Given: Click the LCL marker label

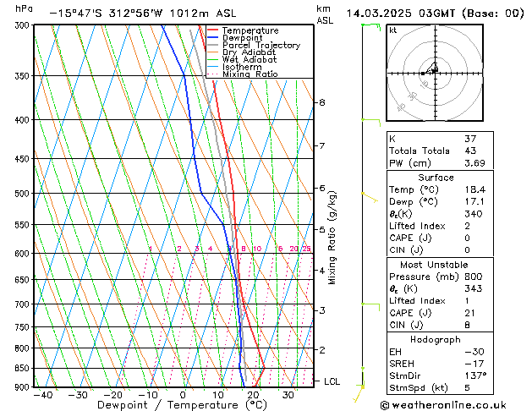Looking at the screenshot, I should click(332, 381).
